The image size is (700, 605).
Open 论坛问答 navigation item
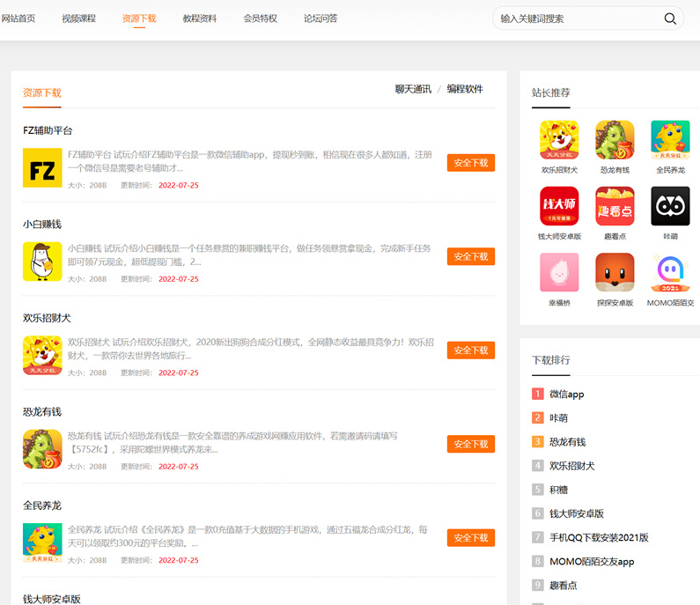pos(321,18)
